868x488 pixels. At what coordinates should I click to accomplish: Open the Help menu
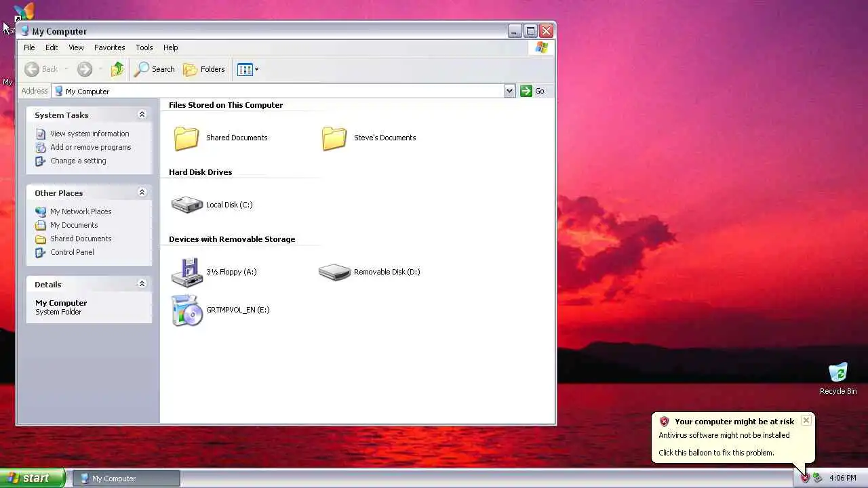coord(171,47)
